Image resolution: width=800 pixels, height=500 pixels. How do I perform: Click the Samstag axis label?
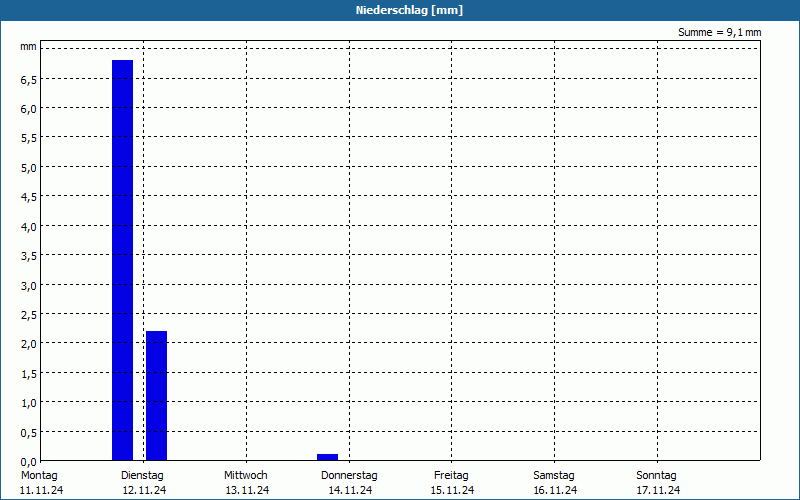tap(554, 476)
